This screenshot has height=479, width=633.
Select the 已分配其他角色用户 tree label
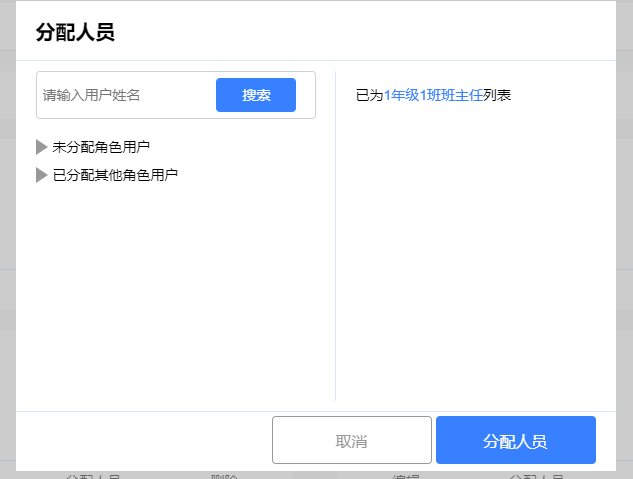tap(115, 175)
